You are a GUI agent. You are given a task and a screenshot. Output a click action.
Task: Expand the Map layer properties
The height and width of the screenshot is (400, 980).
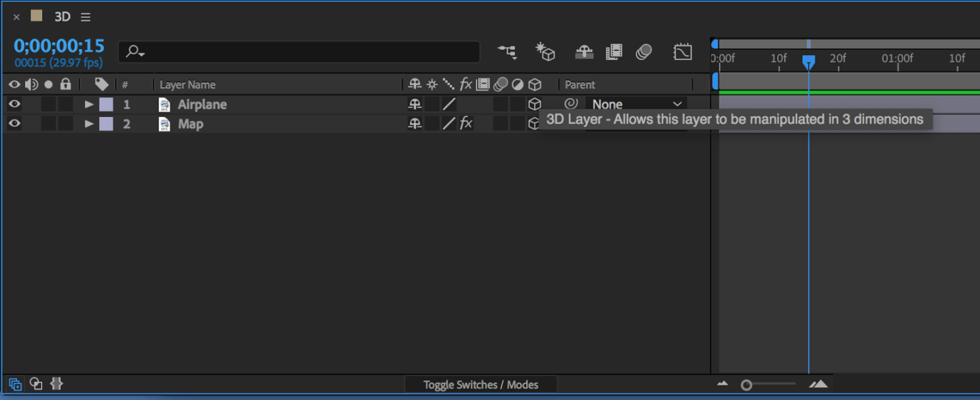[89, 124]
